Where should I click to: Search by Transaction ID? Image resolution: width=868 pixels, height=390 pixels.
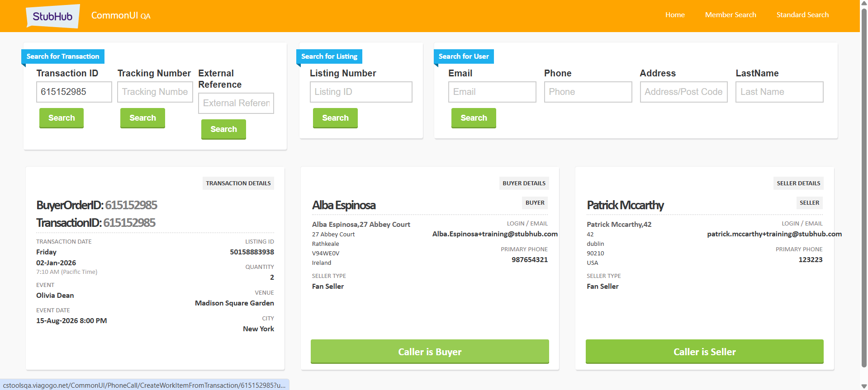coord(62,118)
